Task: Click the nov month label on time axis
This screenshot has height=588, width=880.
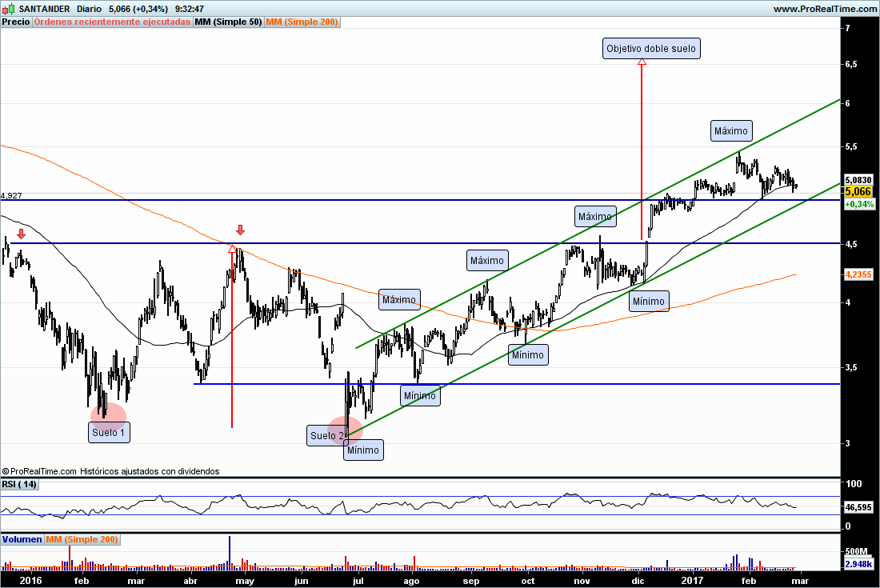Action: (x=582, y=581)
